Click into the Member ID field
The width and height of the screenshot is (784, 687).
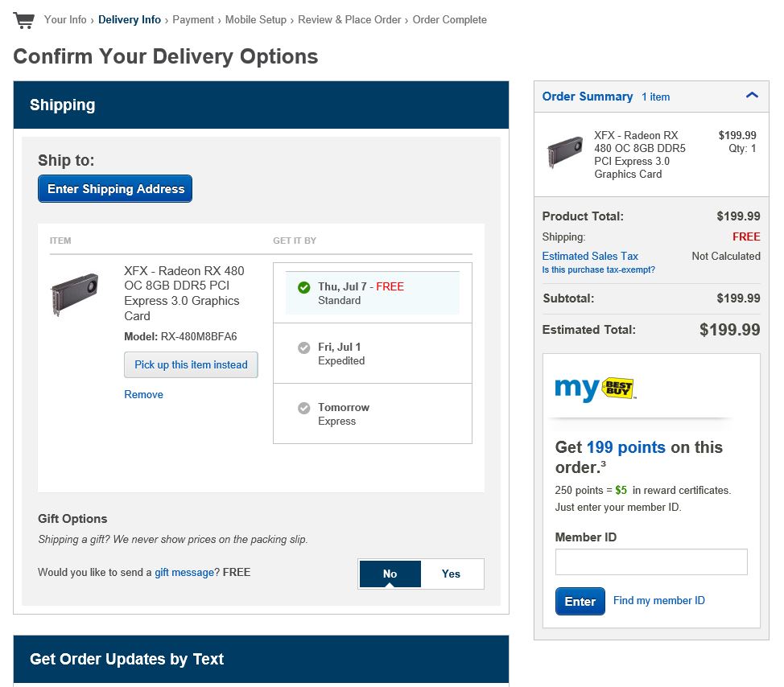point(651,562)
